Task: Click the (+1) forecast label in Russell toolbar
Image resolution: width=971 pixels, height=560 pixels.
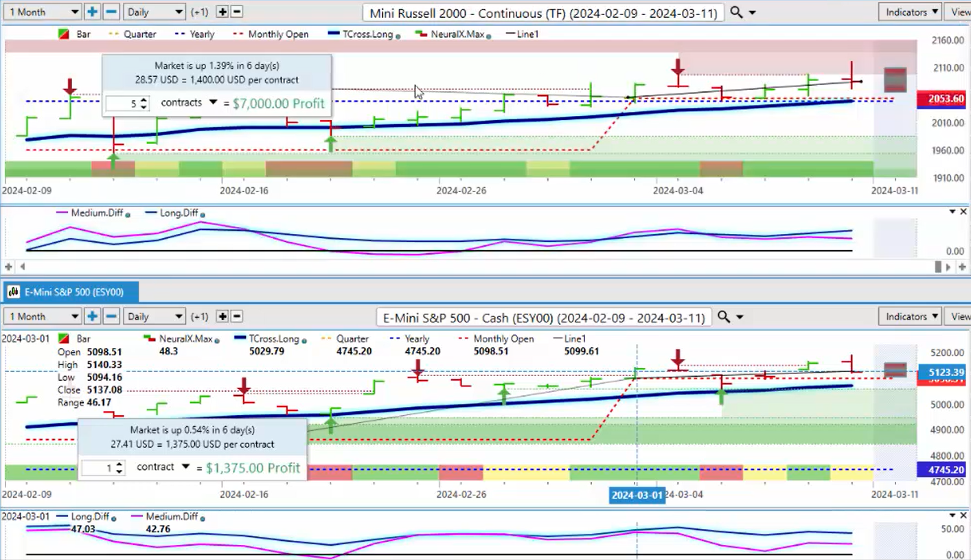Action: 199,12
